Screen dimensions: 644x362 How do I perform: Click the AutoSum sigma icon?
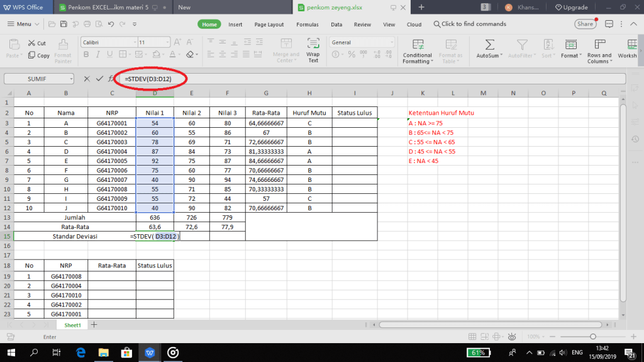click(489, 45)
